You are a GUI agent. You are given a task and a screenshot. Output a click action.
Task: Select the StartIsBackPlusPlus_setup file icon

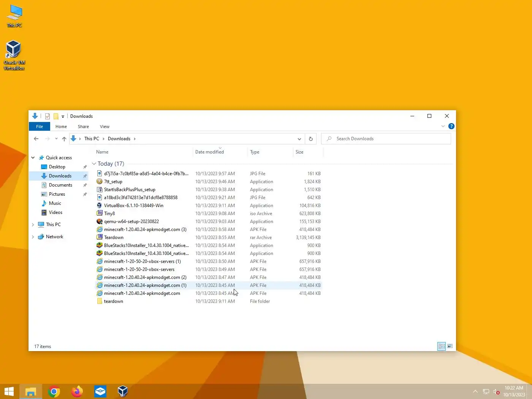[100, 190]
